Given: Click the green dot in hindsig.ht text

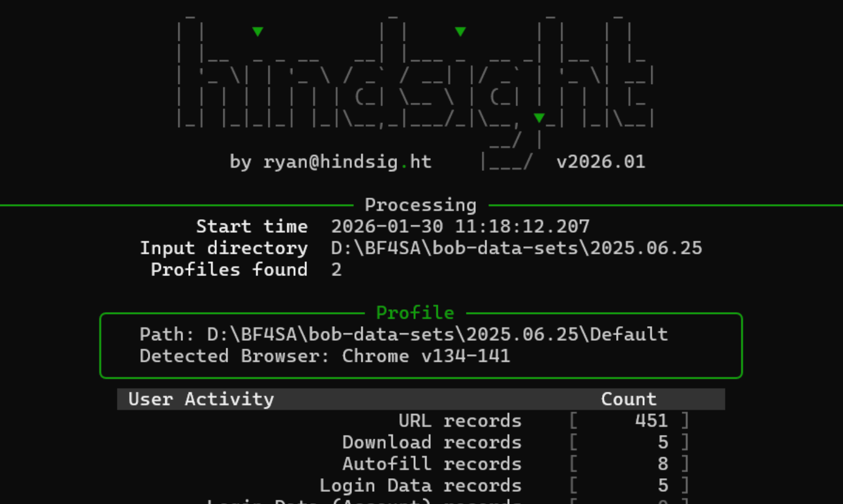Looking at the screenshot, I should (x=404, y=165).
